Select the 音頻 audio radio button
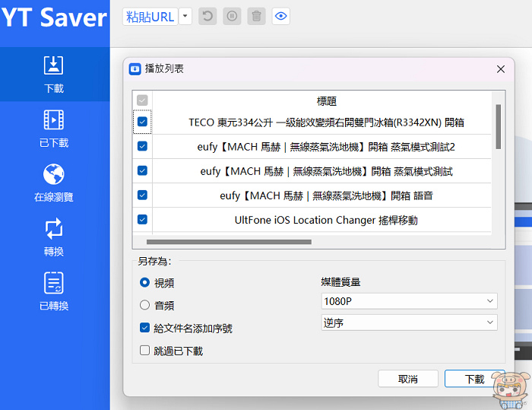Image resolution: width=532 pixels, height=410 pixels. point(144,305)
